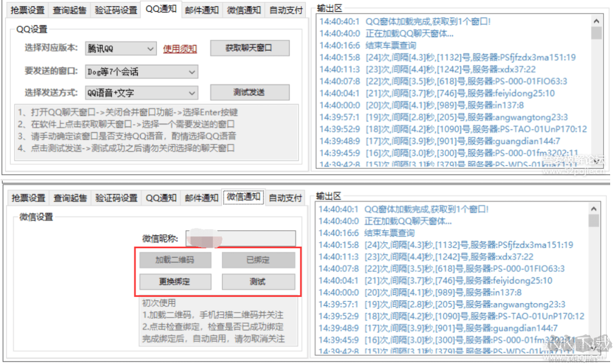The image size is (613, 364).
Task: Expand QQ语音+文字 send method dropdown
Action: 142,93
